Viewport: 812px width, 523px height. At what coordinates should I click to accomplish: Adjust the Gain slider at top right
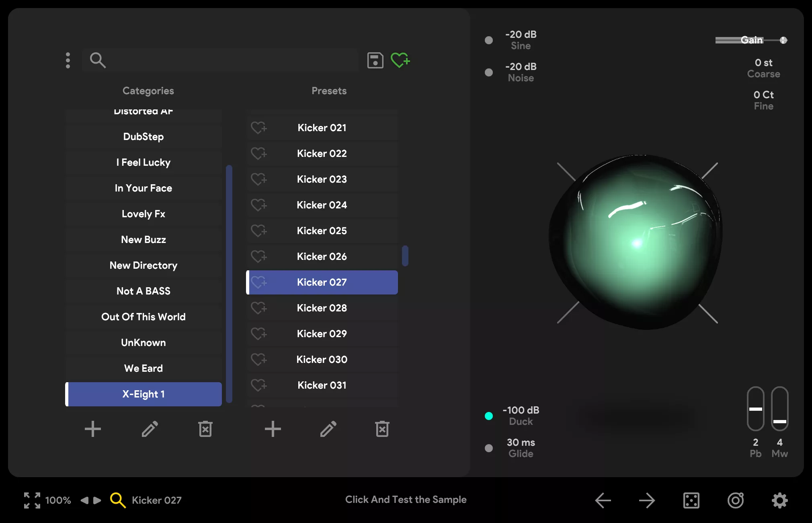pos(751,40)
